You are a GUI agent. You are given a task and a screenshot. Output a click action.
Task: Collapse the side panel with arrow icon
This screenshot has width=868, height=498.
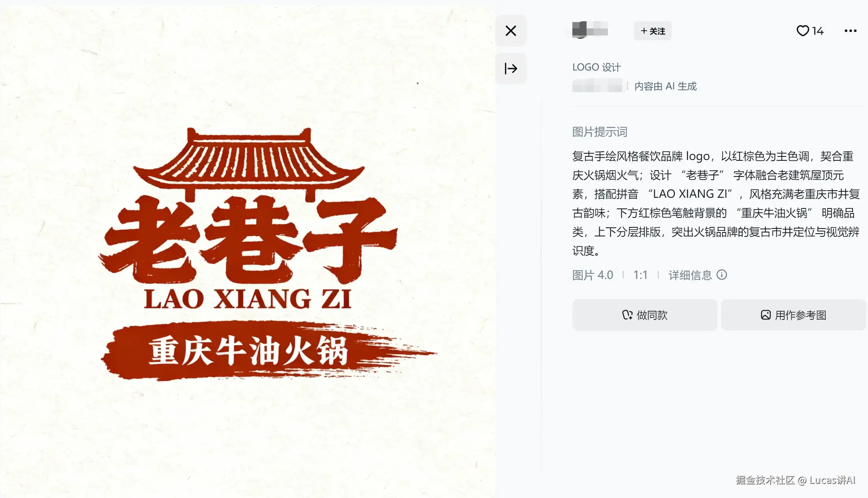pos(511,69)
